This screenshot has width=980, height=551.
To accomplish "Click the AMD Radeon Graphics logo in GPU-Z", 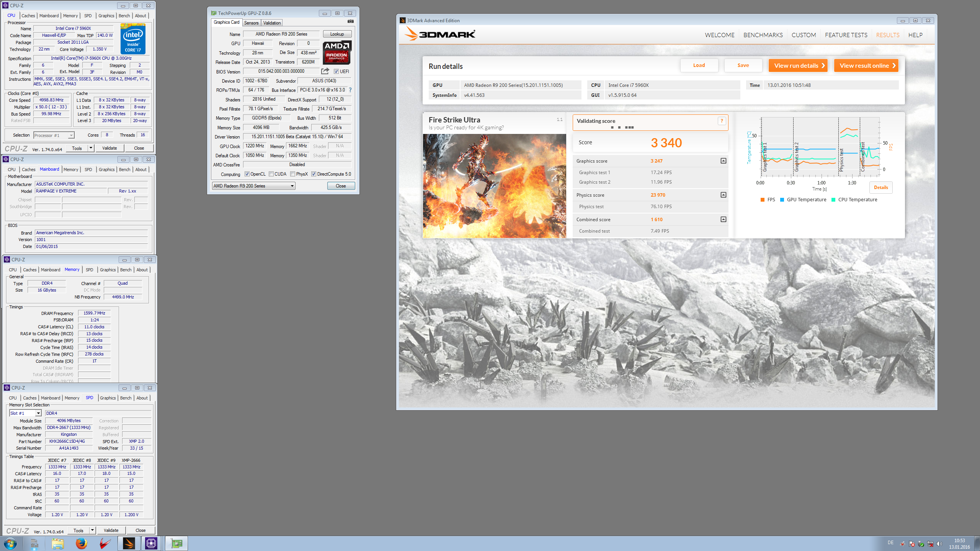I will coord(337,53).
